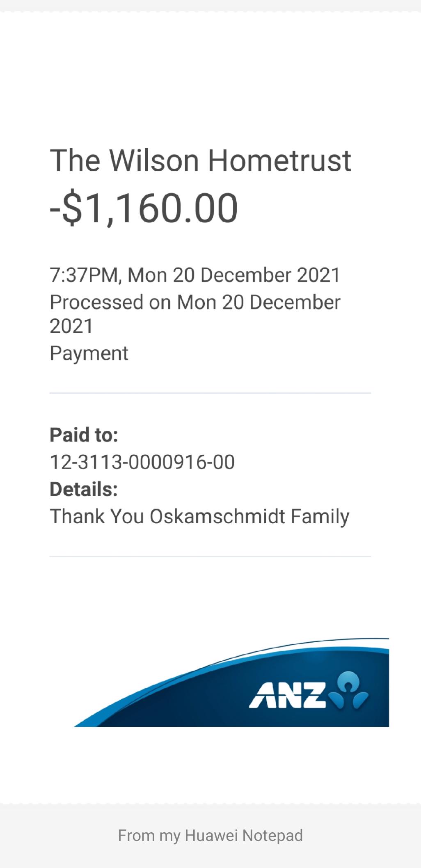The height and width of the screenshot is (868, 421).
Task: Click the From my Huawei Notepad footer
Action: (x=210, y=836)
